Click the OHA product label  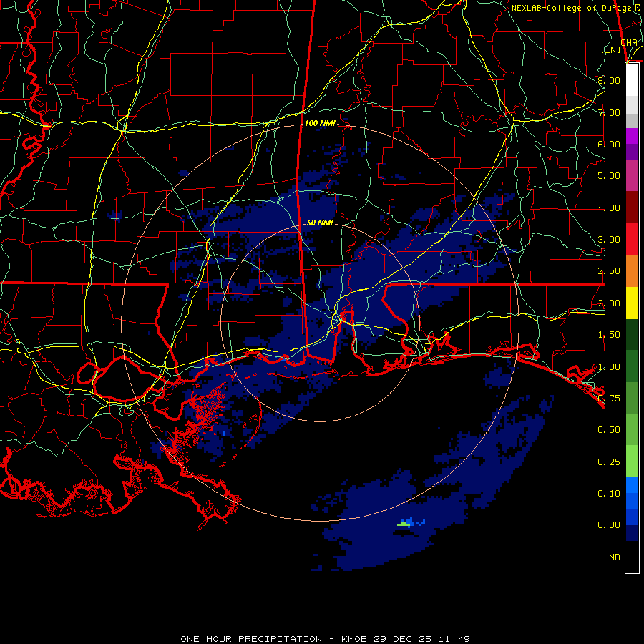[629, 42]
